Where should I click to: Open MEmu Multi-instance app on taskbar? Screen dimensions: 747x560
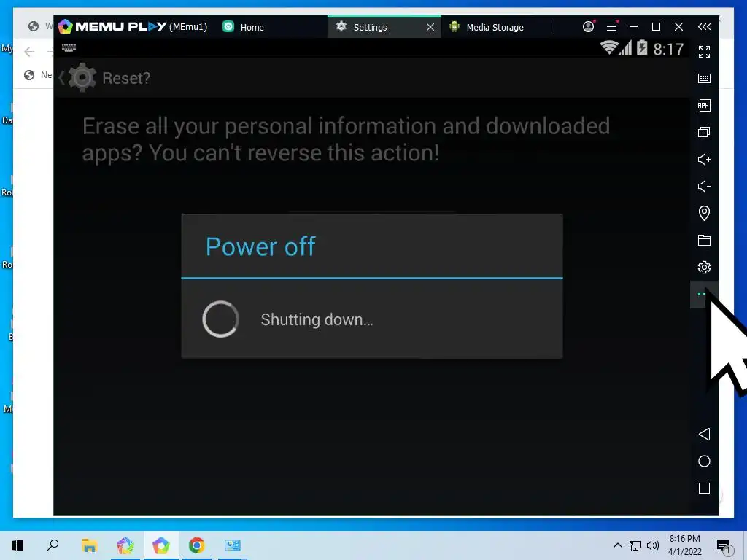click(x=125, y=545)
